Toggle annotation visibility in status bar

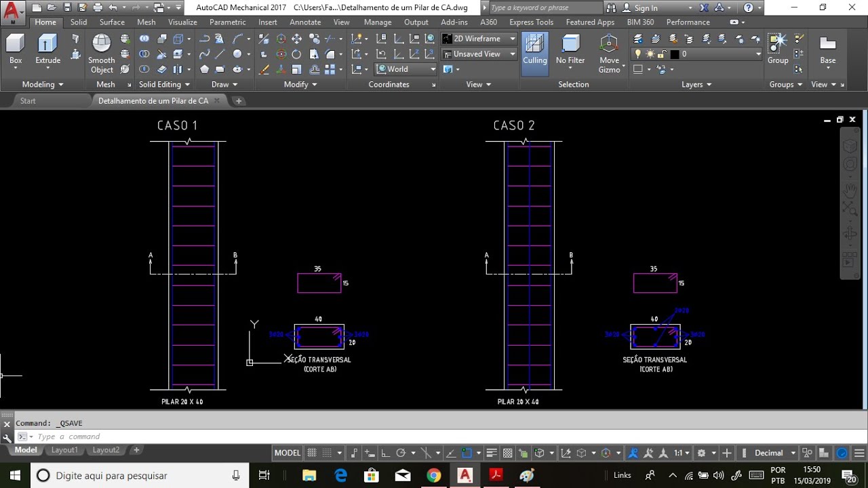(x=633, y=453)
